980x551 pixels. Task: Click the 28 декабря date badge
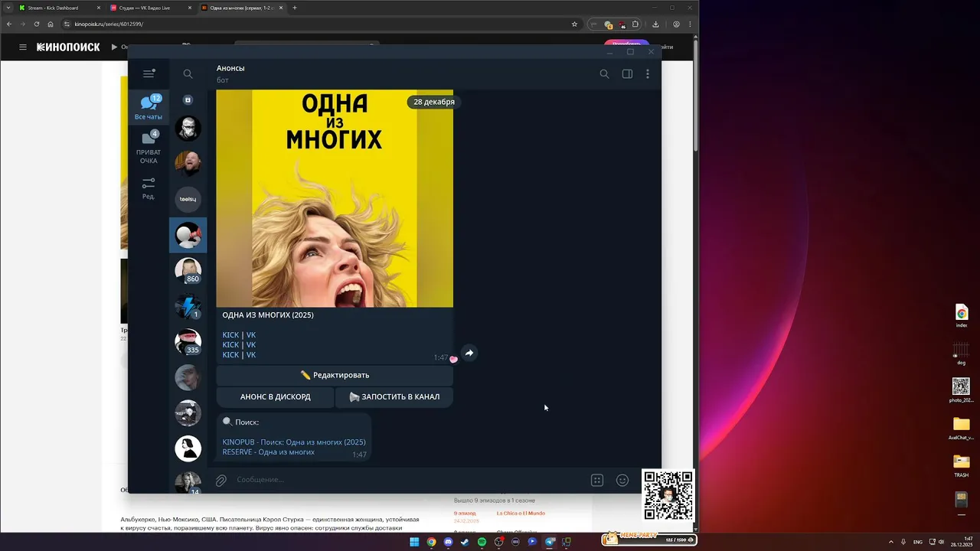tap(434, 102)
